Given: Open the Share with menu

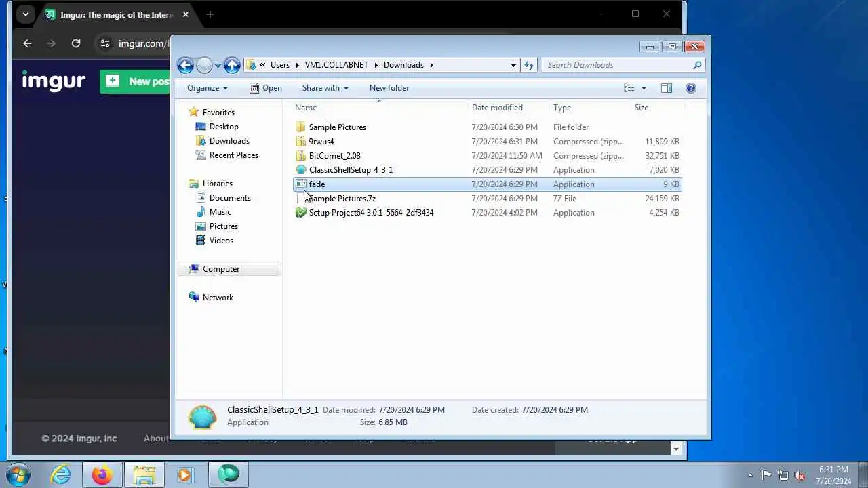Looking at the screenshot, I should pyautogui.click(x=325, y=88).
